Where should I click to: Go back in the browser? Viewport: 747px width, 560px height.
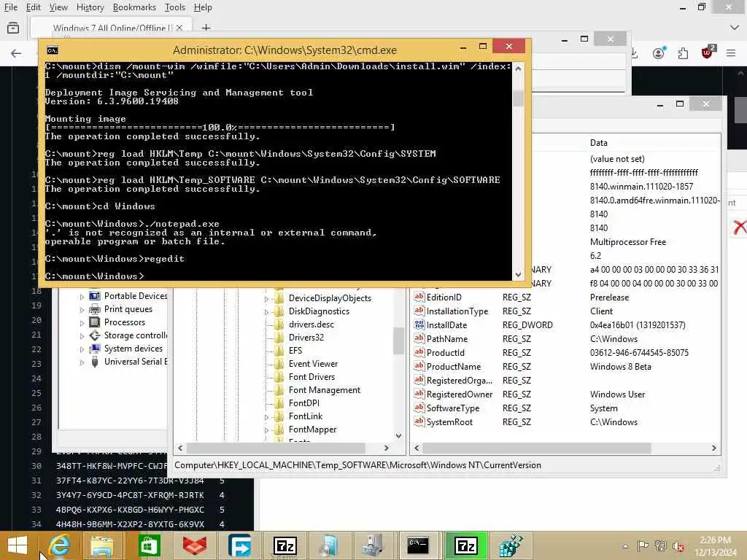coord(16,52)
